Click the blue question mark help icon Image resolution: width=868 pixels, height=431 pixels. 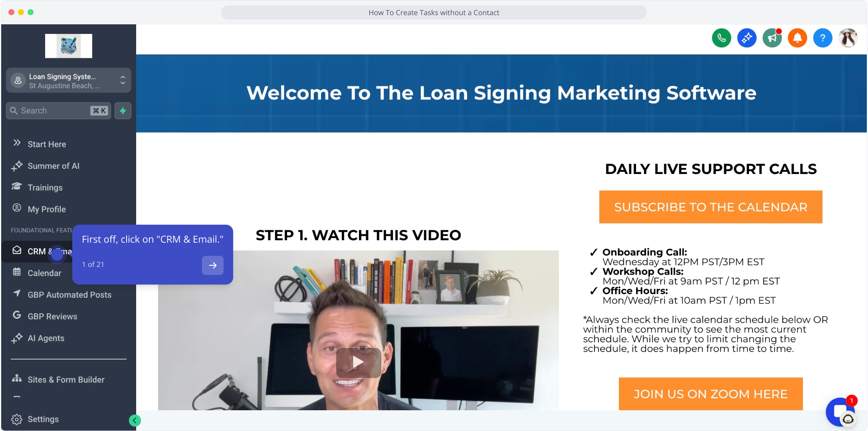click(x=822, y=38)
